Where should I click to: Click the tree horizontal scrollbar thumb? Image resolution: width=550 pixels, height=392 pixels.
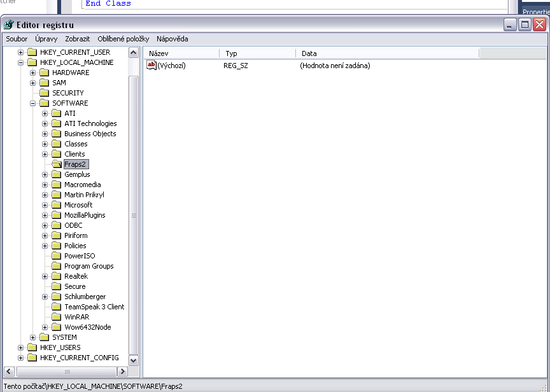pos(67,371)
